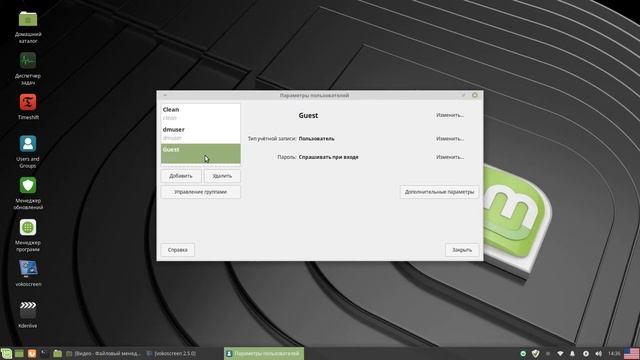The width and height of the screenshot is (640, 360).
Task: Select the Guest user row
Action: [200, 153]
